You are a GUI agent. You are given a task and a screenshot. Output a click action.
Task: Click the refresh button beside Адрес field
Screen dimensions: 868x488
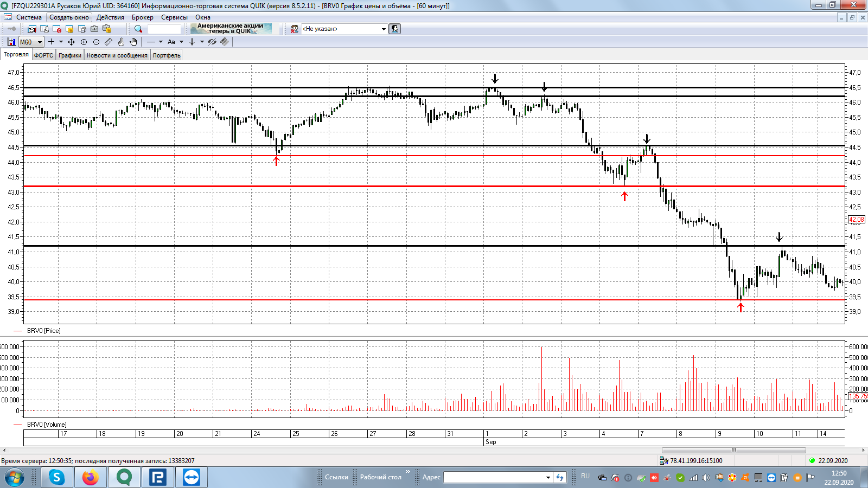[x=560, y=477]
